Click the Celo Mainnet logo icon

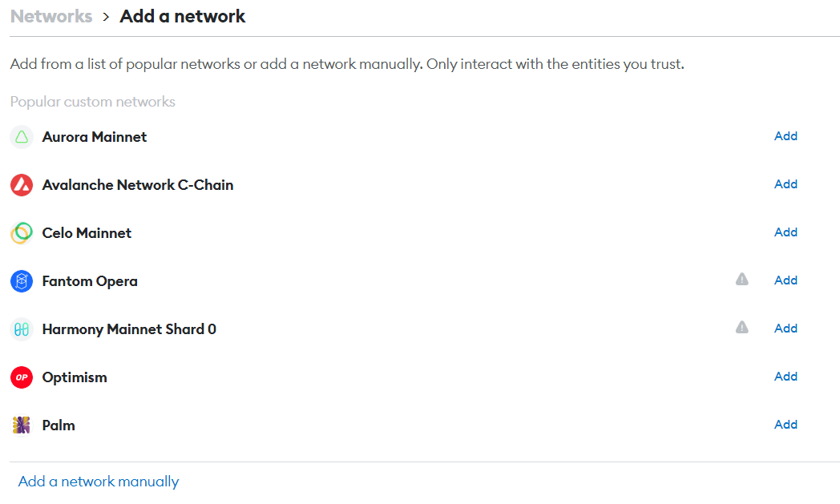click(21, 233)
